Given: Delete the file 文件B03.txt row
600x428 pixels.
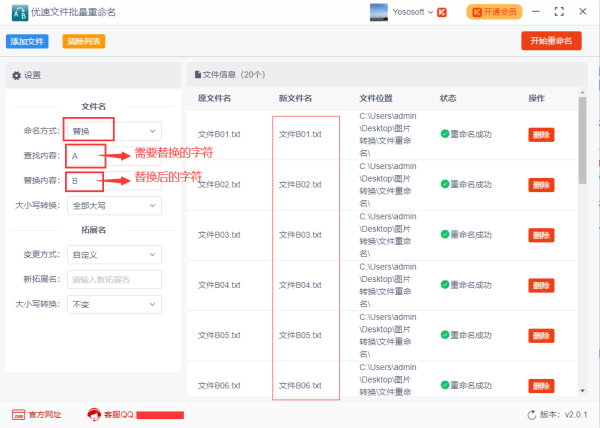Looking at the screenshot, I should 541,235.
